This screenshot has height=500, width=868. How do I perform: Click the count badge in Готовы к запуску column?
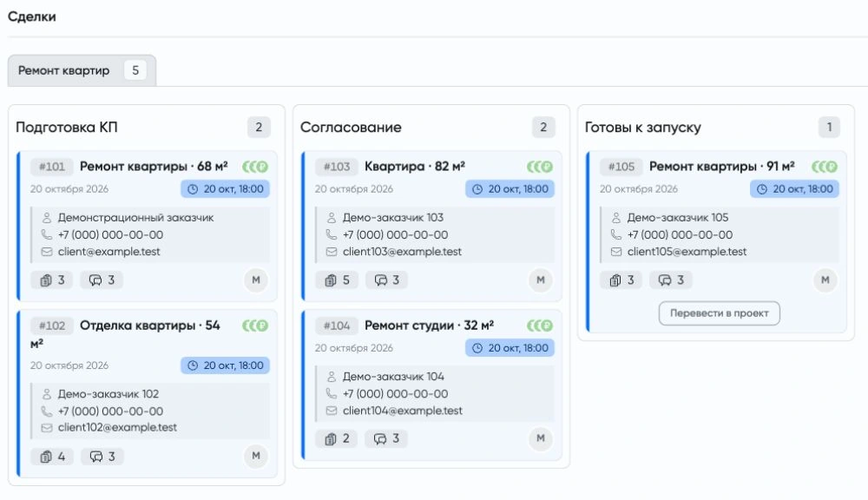(829, 128)
